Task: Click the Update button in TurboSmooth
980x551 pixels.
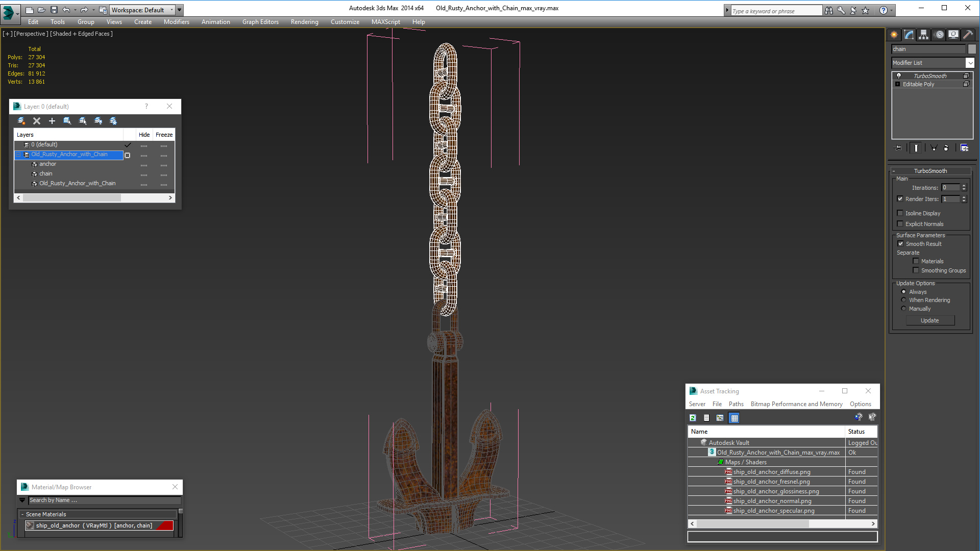Action: click(930, 320)
